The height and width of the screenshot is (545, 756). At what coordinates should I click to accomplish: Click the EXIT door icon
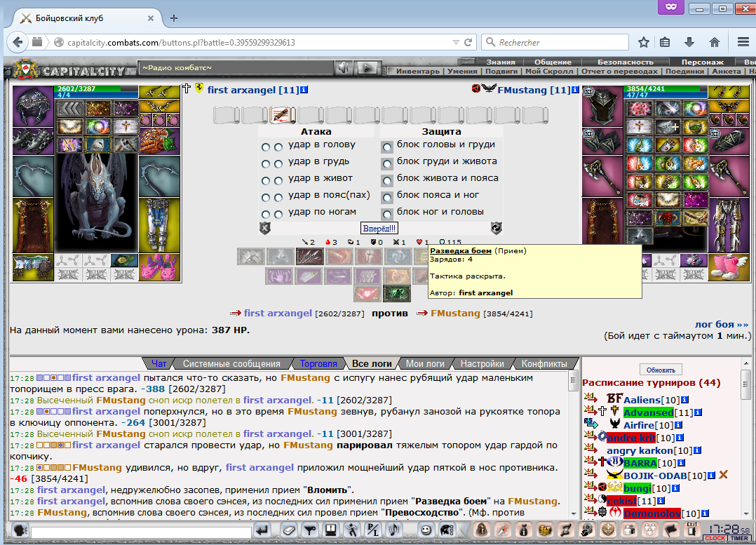click(x=692, y=530)
